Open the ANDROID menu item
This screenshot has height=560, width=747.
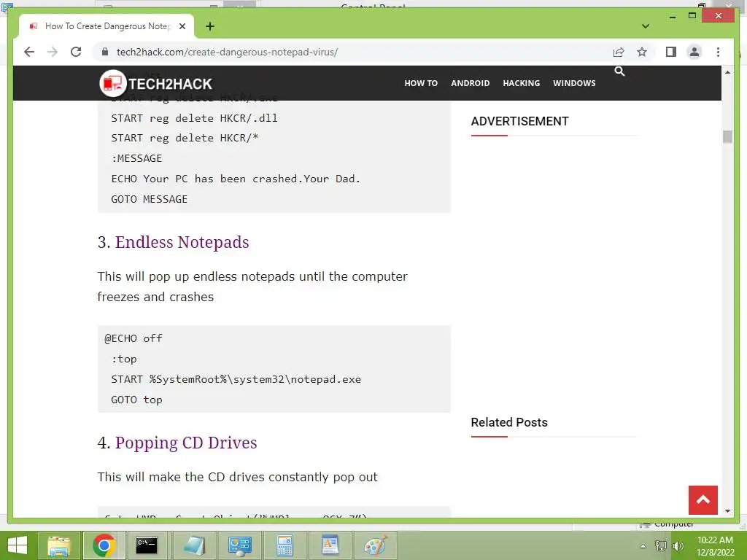click(x=471, y=83)
